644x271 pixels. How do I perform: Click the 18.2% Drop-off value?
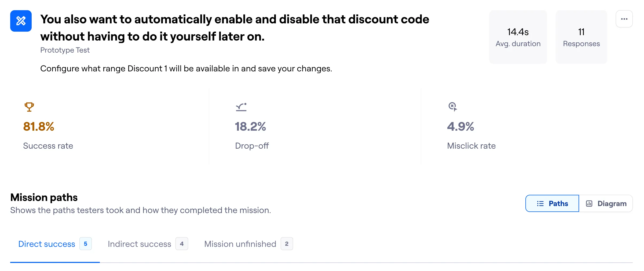[250, 126]
